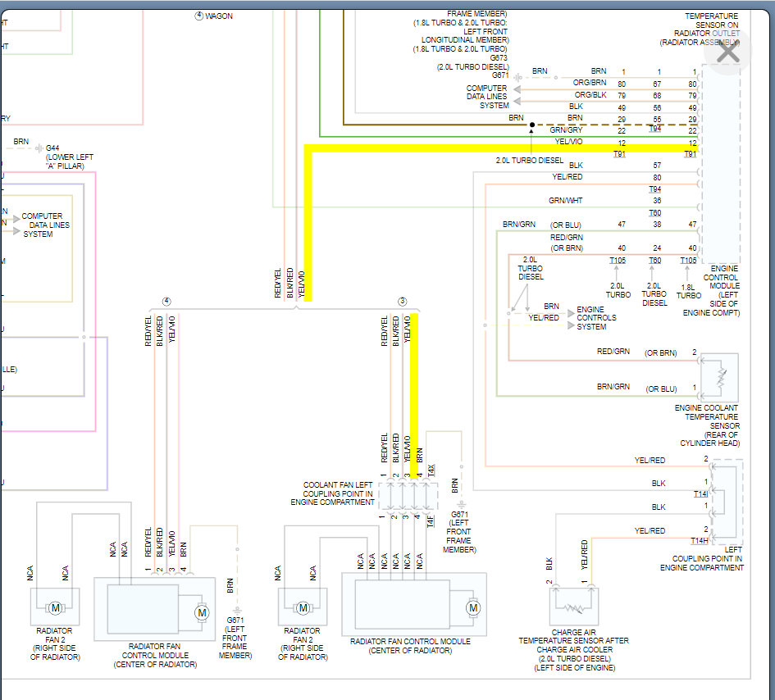
Task: Click the resistor symbol inside the engine coolant temperature sensor
Action: pos(722,377)
